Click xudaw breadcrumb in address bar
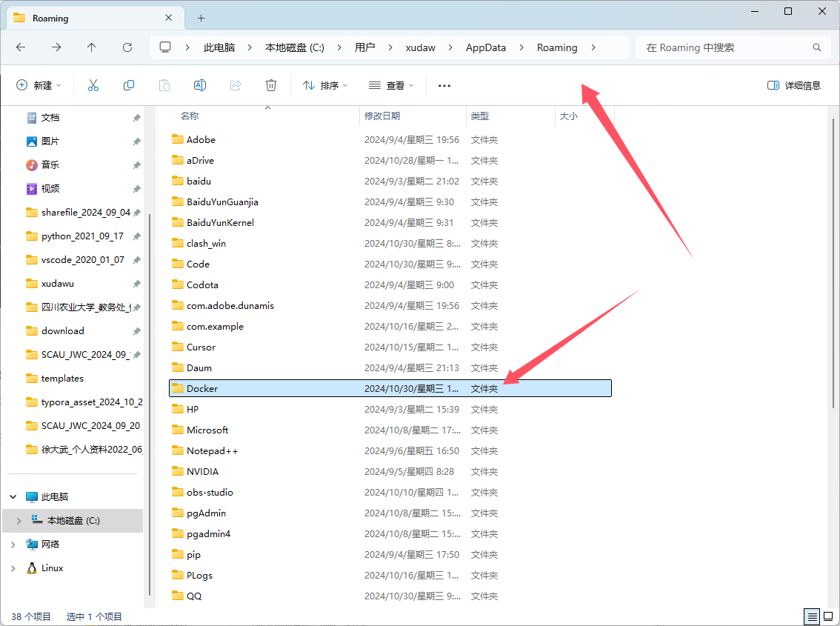Image resolution: width=840 pixels, height=626 pixels. 421,47
